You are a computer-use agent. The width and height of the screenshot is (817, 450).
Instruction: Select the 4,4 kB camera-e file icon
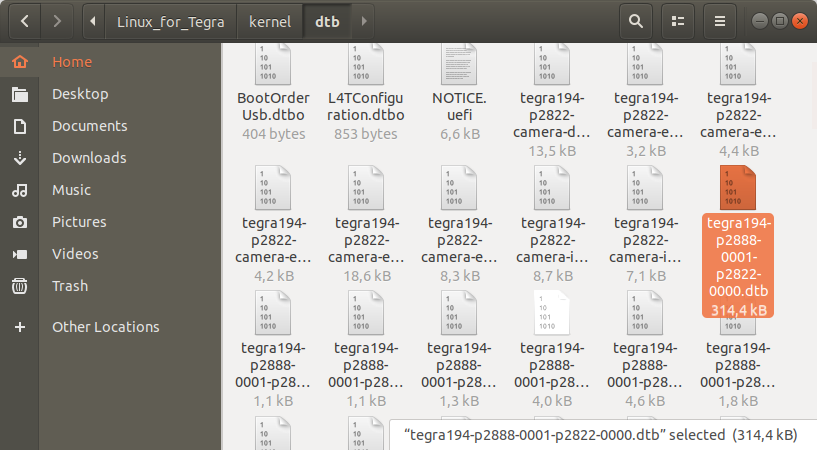(738, 64)
